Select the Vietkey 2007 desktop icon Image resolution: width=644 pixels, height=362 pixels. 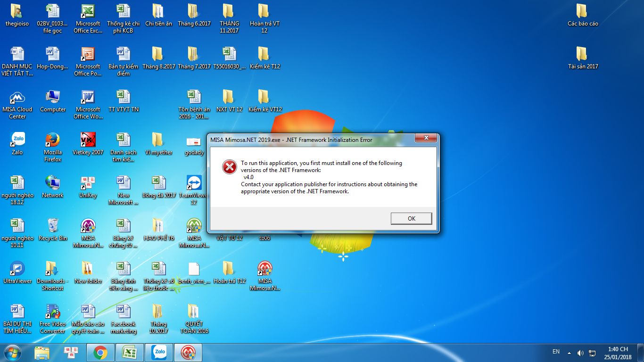point(88,144)
